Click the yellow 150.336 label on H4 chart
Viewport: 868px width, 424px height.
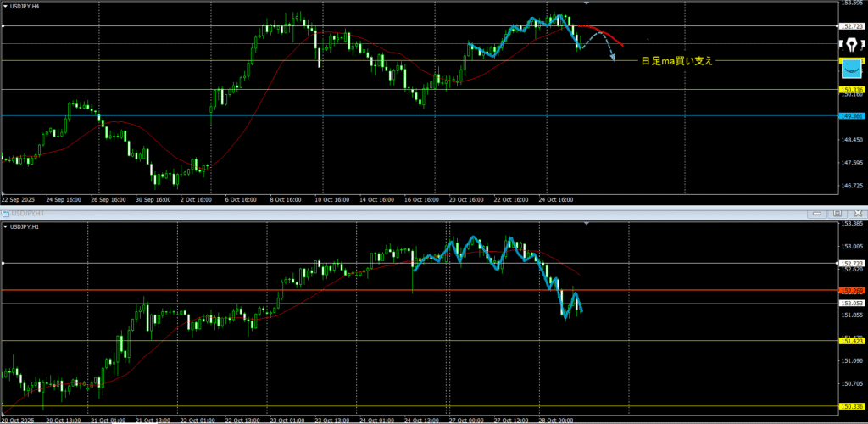point(851,90)
